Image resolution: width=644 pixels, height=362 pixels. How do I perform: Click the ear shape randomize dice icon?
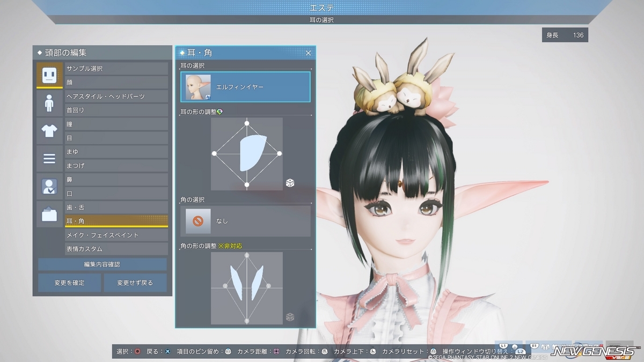pos(290,183)
